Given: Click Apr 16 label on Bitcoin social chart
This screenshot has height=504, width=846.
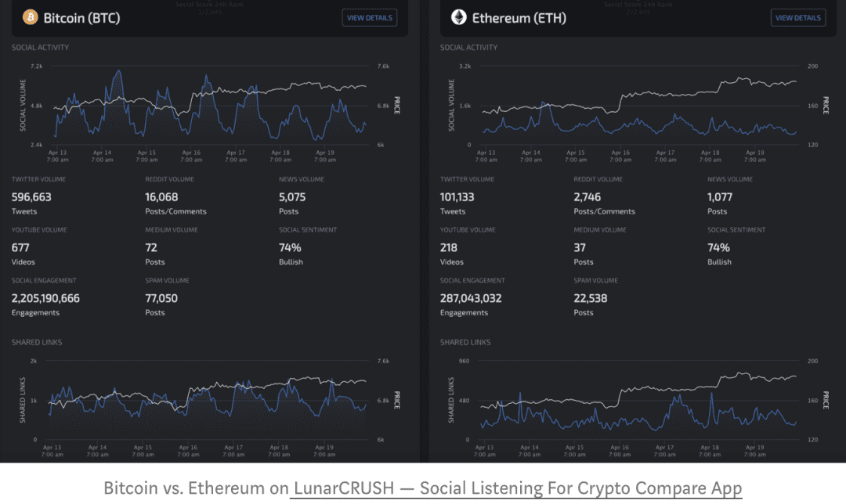Looking at the screenshot, I should tap(191, 157).
